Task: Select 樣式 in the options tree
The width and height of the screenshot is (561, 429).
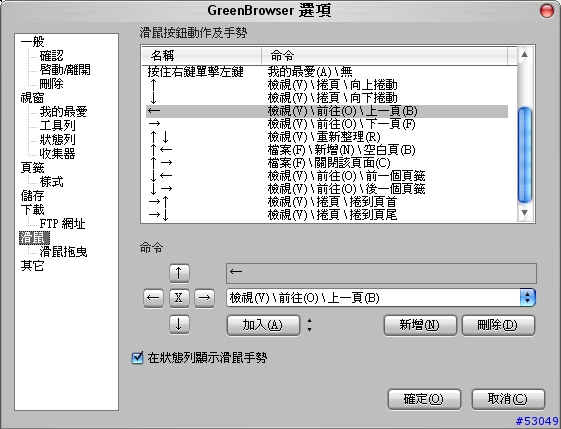Action: coord(52,181)
